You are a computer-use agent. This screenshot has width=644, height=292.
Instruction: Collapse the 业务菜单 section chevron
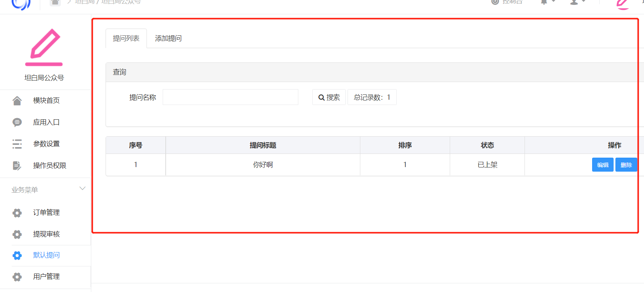point(82,189)
